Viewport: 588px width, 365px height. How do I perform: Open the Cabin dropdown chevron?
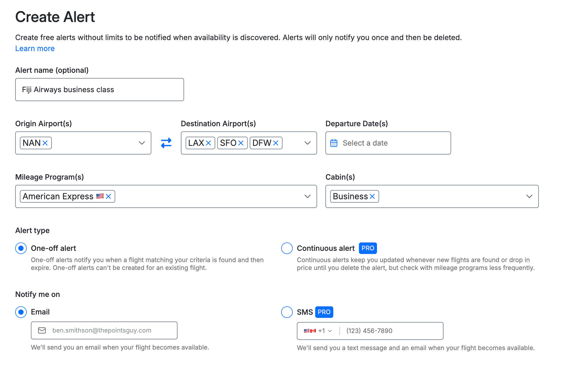(x=529, y=196)
